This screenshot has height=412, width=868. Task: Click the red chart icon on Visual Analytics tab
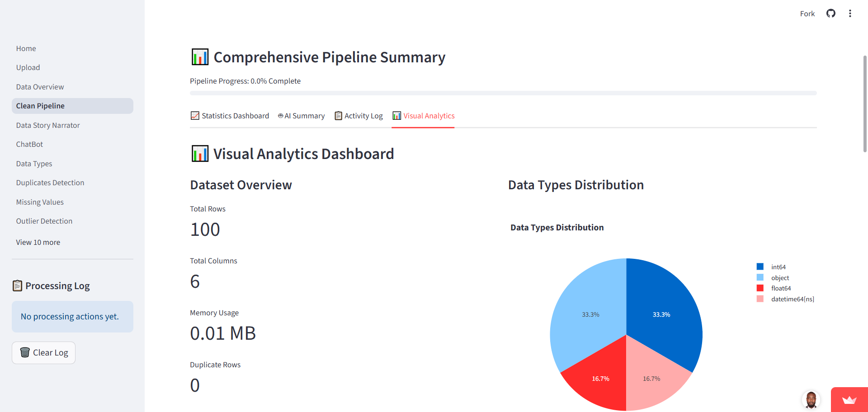click(397, 116)
